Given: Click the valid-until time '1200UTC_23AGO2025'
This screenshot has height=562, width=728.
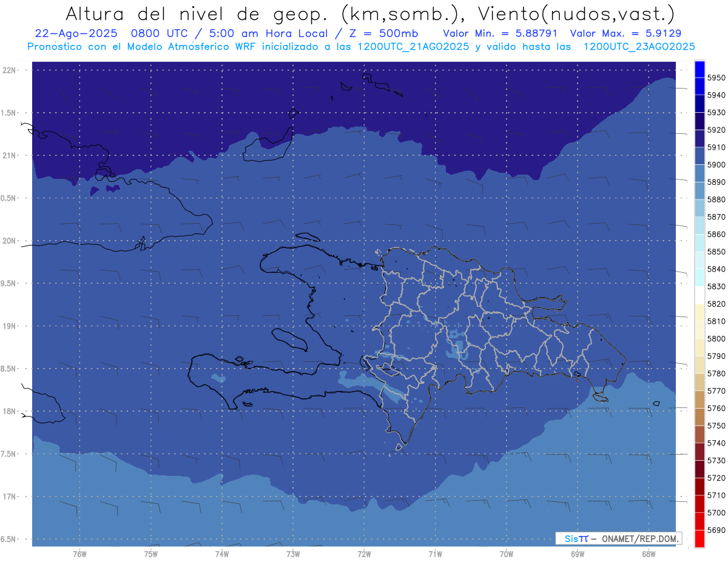Looking at the screenshot, I should (639, 47).
